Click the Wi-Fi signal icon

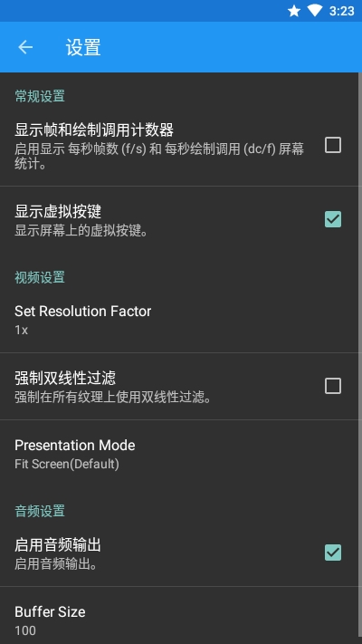pos(315,11)
